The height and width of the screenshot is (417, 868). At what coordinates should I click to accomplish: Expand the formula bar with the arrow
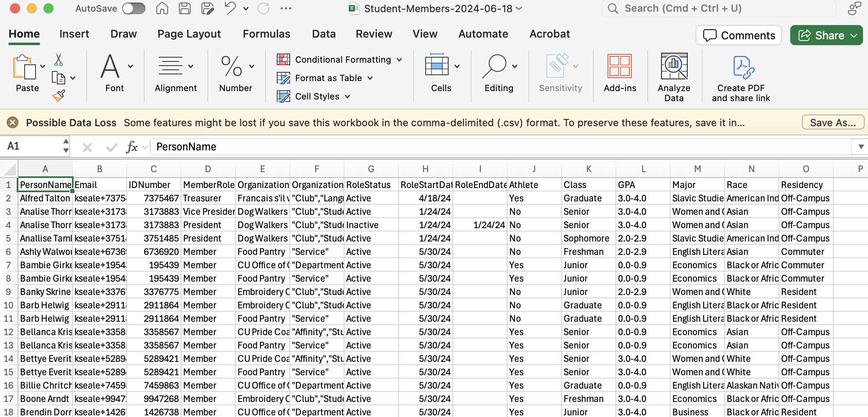pyautogui.click(x=861, y=147)
